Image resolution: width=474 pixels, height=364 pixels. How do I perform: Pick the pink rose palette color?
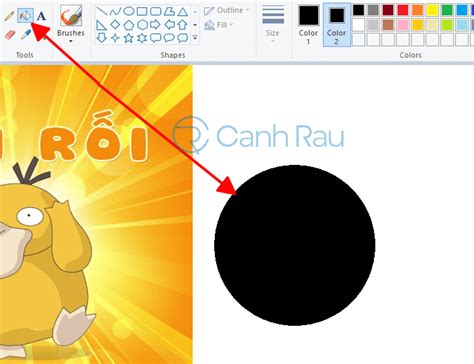click(403, 25)
